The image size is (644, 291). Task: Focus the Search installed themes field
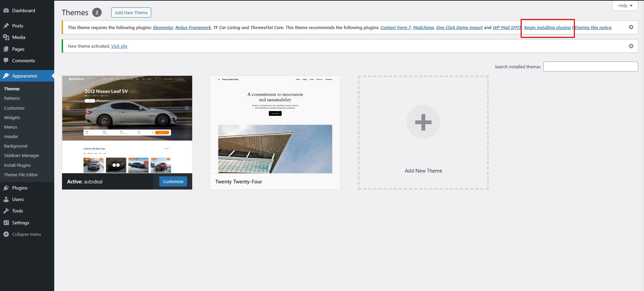click(x=590, y=67)
